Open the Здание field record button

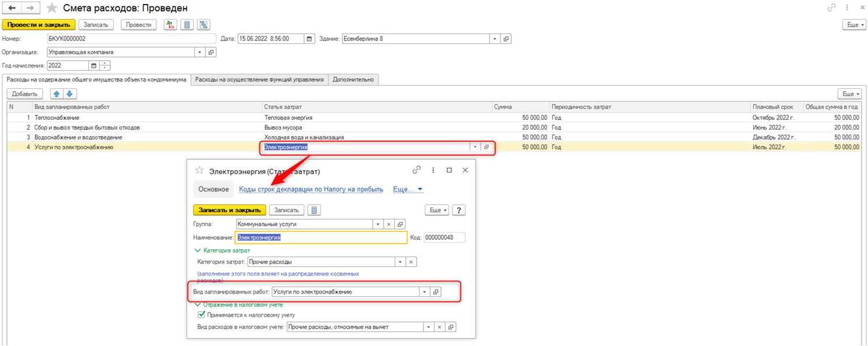tap(506, 39)
